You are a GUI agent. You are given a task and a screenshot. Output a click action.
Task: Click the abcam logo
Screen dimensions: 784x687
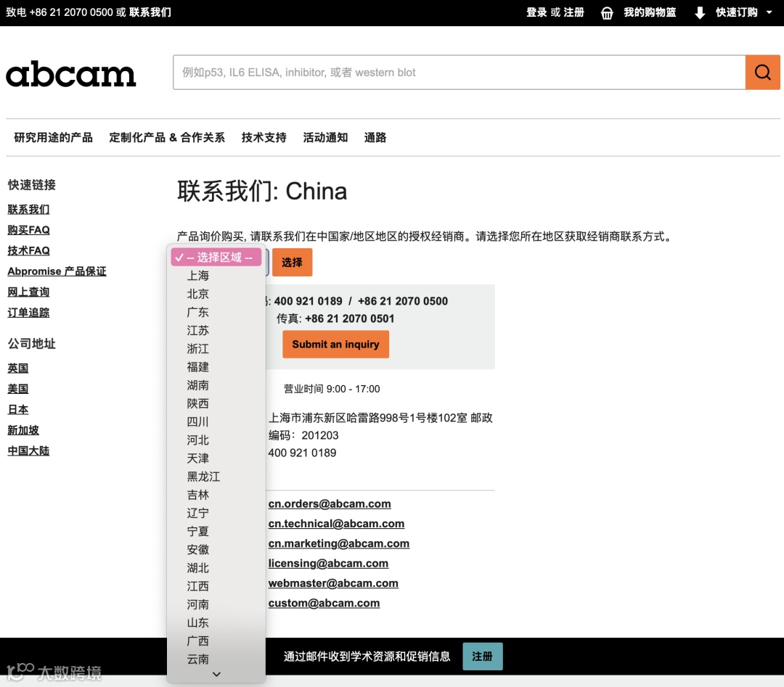(70, 74)
